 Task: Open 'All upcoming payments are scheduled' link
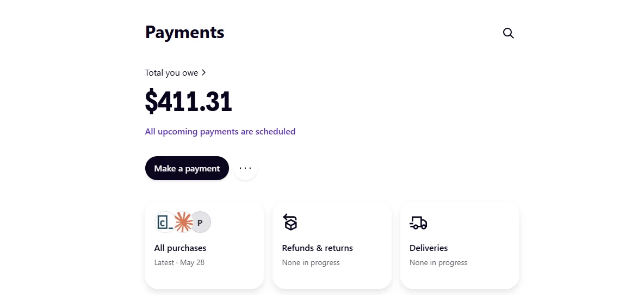[x=220, y=132]
